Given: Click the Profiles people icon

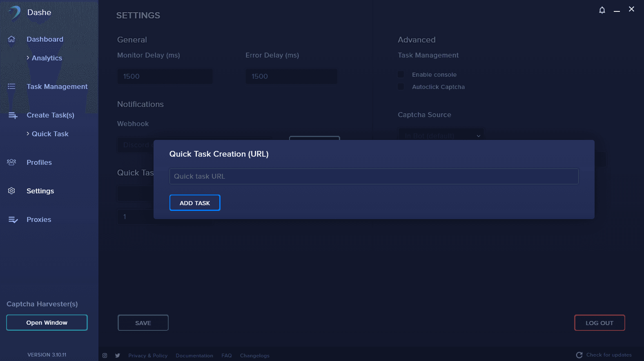Looking at the screenshot, I should click(x=11, y=162).
